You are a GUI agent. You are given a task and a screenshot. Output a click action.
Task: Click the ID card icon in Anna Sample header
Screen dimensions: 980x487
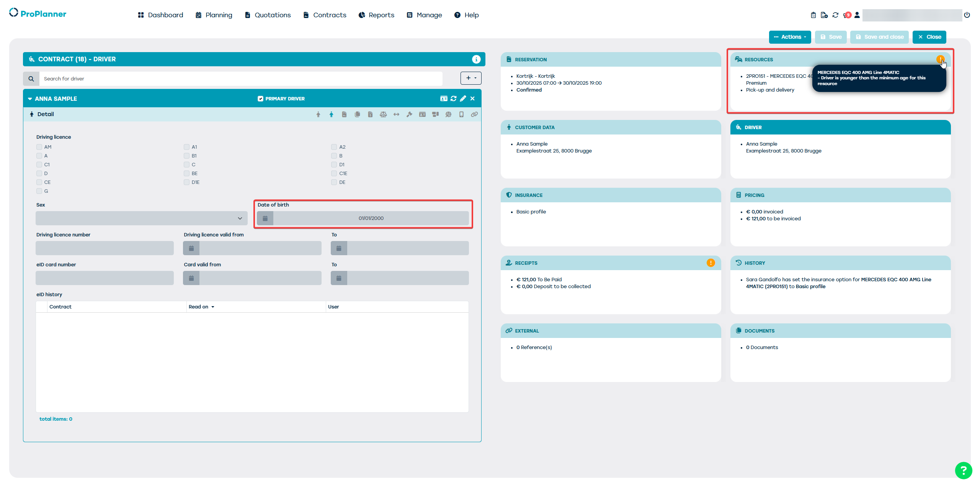pos(444,98)
